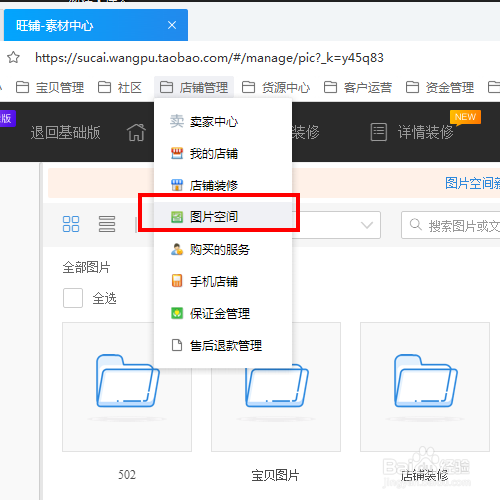Open 手机店铺 menu entry

[223, 281]
